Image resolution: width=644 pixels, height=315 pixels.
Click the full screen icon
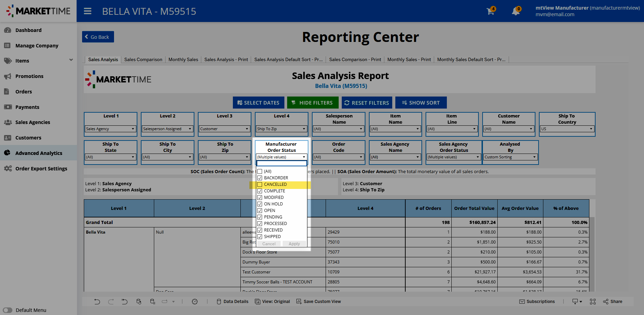tap(593, 302)
